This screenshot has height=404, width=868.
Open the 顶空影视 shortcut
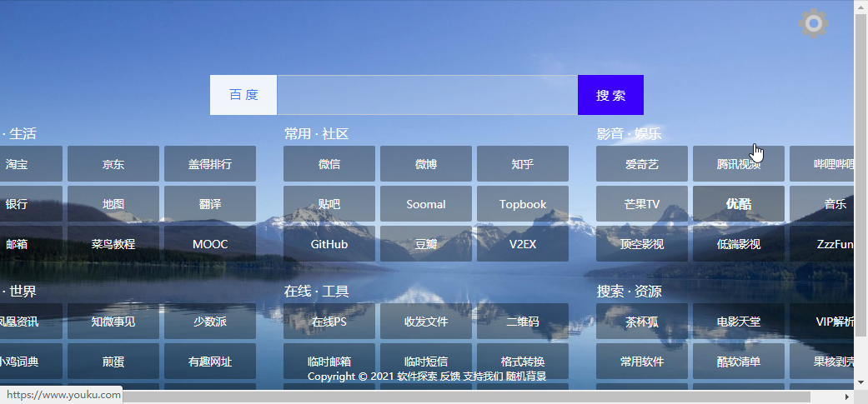click(x=641, y=244)
